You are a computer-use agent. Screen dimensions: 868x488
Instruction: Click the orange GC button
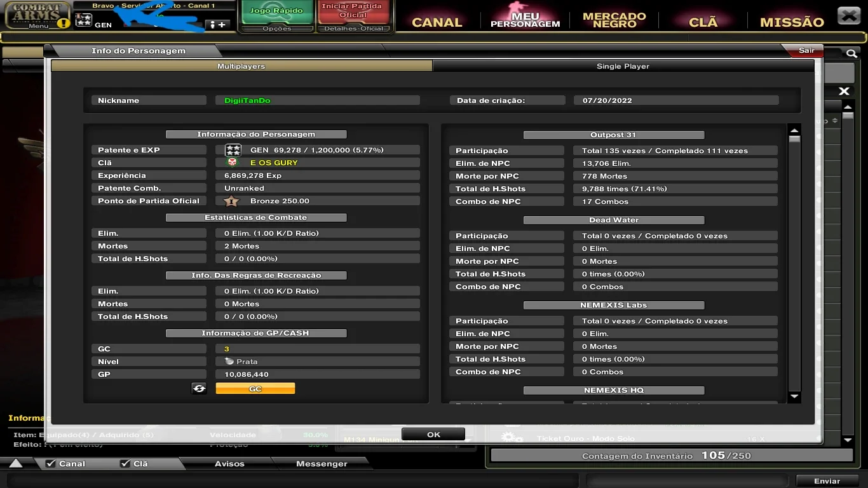click(255, 388)
